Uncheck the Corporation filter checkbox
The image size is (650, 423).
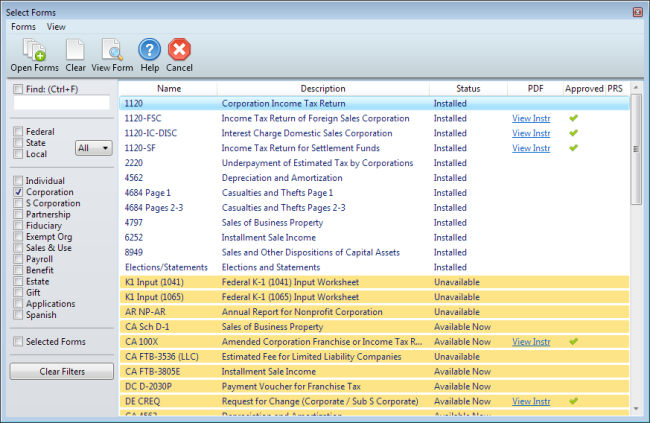[x=18, y=192]
